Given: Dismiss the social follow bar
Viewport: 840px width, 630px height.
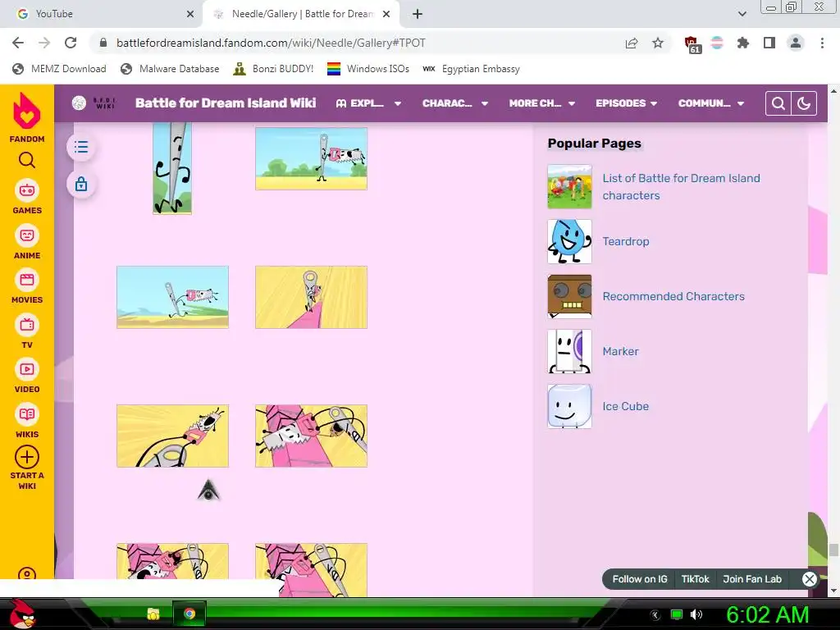Looking at the screenshot, I should [809, 579].
